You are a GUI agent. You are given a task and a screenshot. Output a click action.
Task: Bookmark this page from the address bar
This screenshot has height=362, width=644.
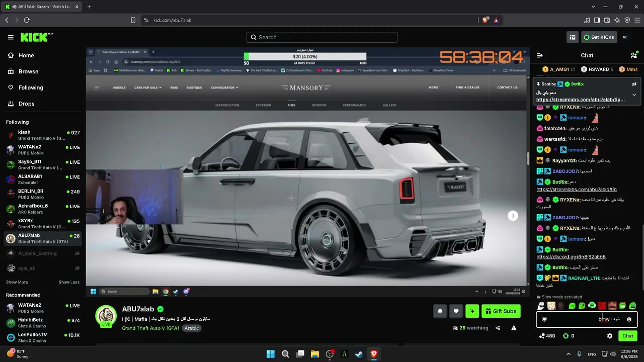click(133, 20)
